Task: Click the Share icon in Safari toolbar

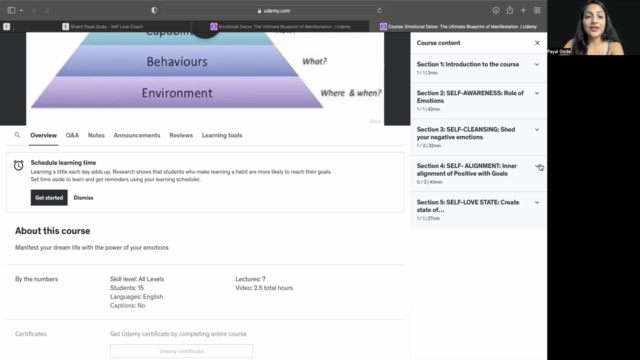Action: click(x=510, y=10)
